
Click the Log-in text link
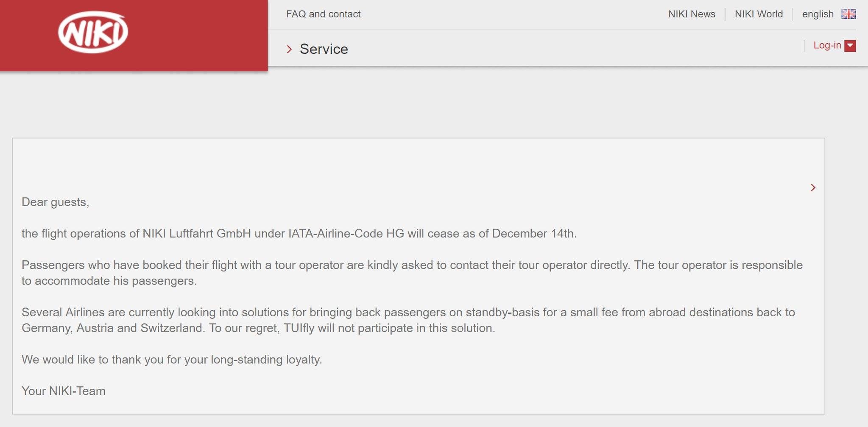pyautogui.click(x=827, y=45)
